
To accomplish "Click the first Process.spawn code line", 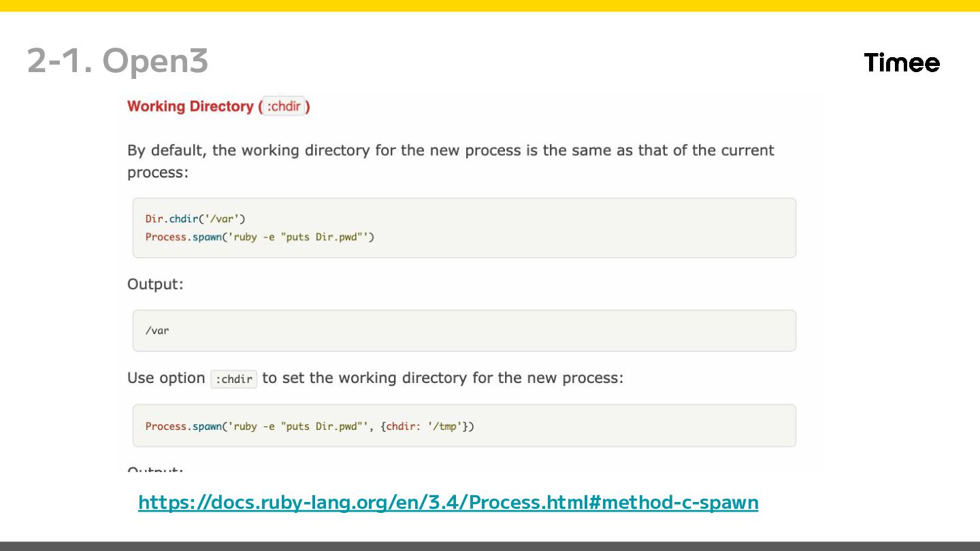I will (259, 237).
